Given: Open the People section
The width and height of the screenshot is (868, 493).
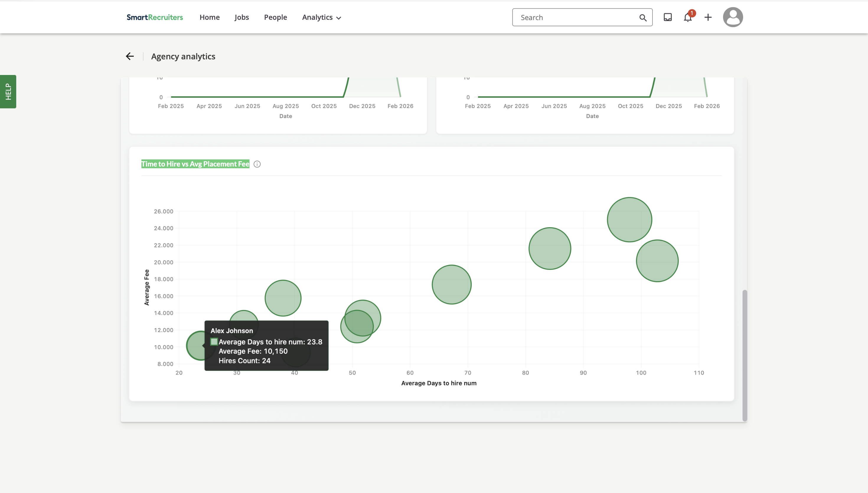Looking at the screenshot, I should [x=275, y=17].
